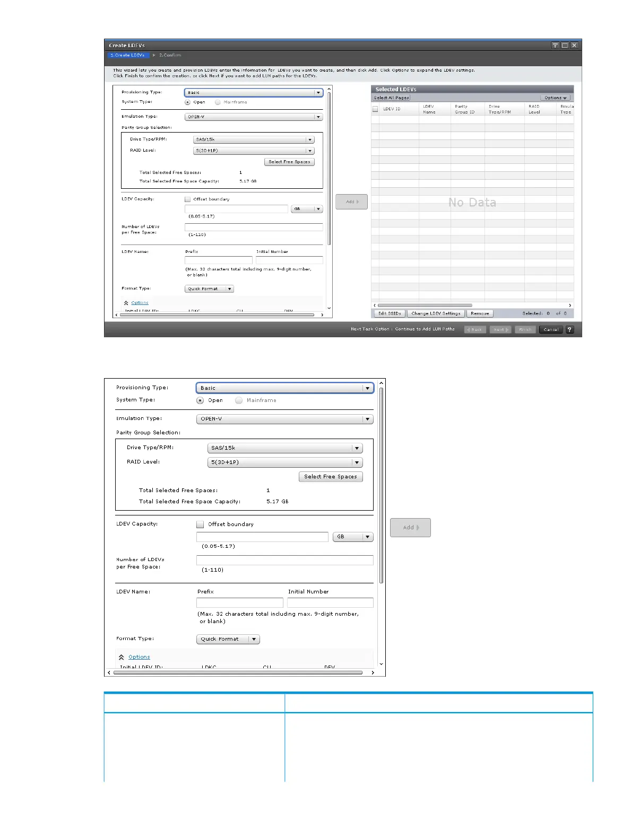
Task: Close the Create LDEVs window
Action: [574, 46]
